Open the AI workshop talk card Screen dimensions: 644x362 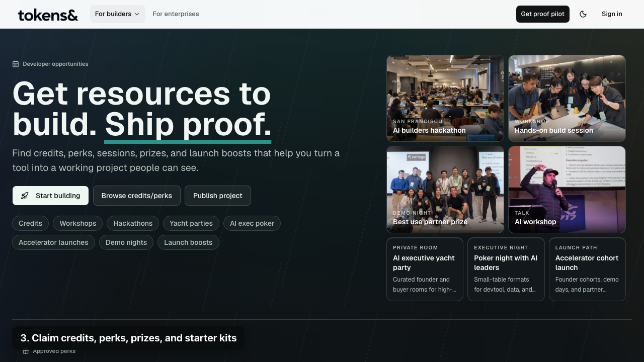[x=567, y=190]
